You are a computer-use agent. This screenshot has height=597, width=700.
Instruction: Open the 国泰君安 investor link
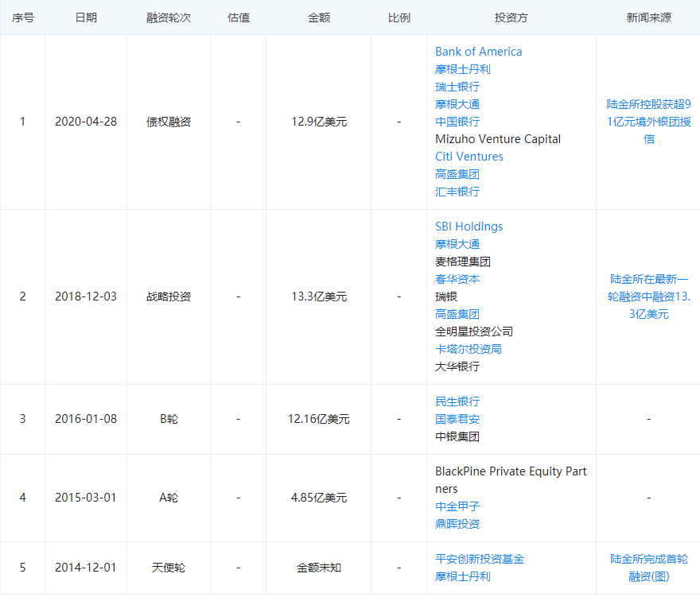point(457,419)
